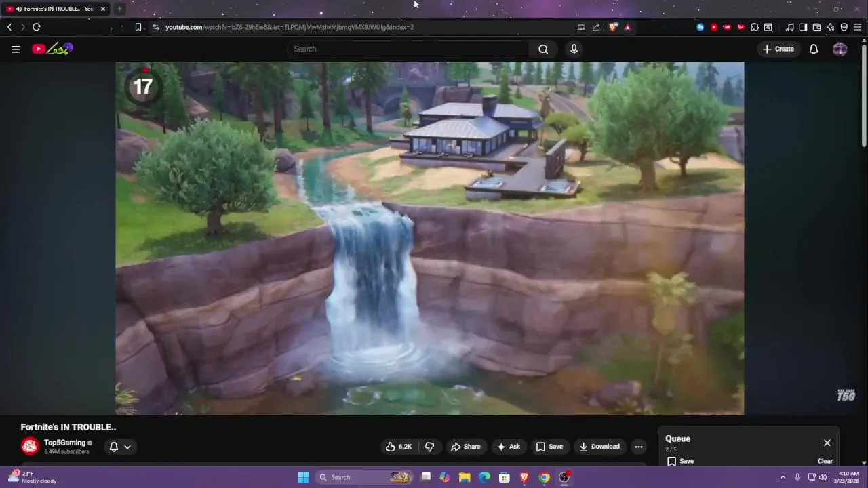
Task: Open Microsoft Edge from taskbar
Action: coord(484,477)
